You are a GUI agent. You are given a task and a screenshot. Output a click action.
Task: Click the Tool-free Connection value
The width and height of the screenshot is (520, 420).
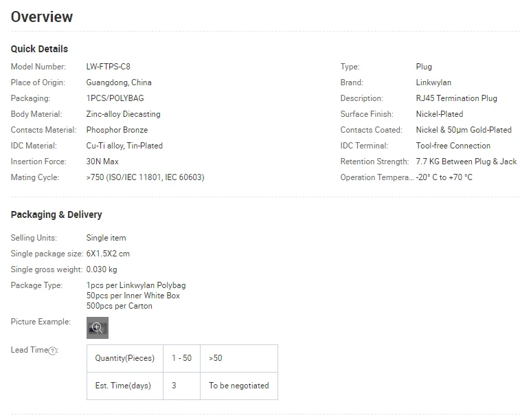pyautogui.click(x=453, y=146)
